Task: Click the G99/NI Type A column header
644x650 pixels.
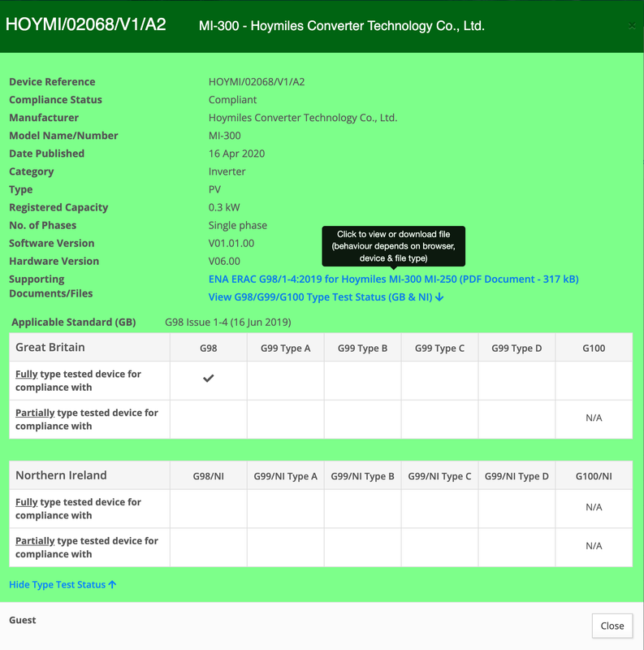Action: tap(286, 476)
